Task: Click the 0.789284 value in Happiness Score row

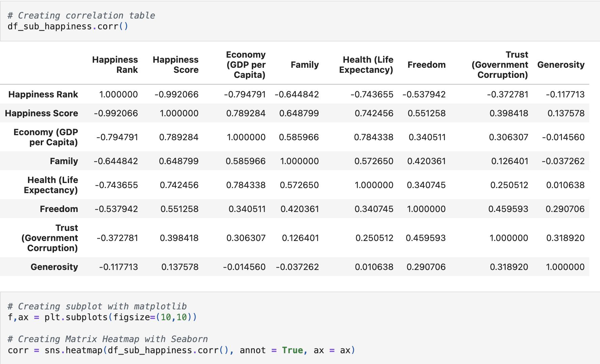Action: (x=246, y=113)
